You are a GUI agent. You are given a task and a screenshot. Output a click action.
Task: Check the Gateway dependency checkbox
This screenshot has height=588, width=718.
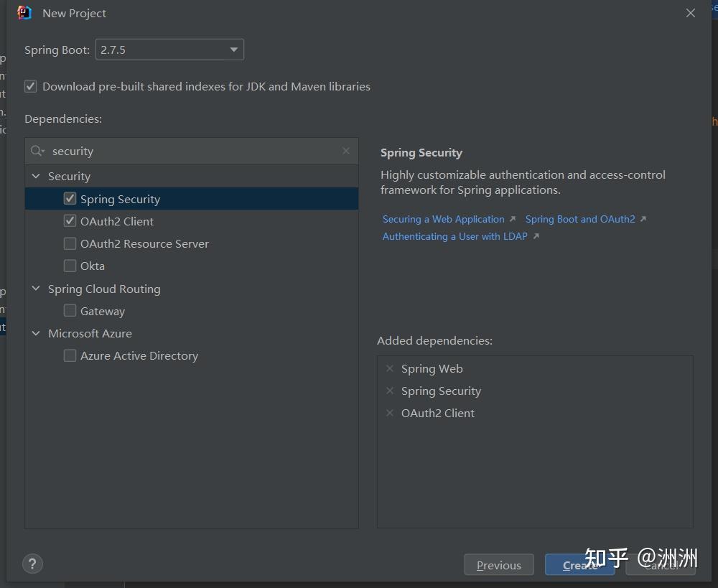pyautogui.click(x=70, y=310)
